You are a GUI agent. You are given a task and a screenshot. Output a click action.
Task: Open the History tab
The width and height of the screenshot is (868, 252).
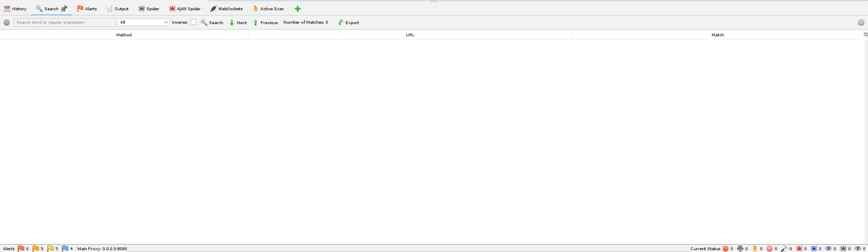[15, 9]
